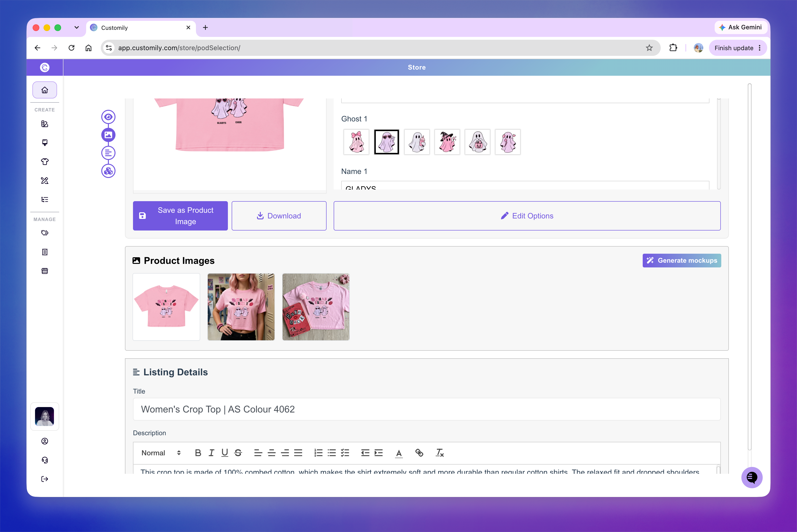The image size is (797, 532).
Task: Click the Download button
Action: (x=279, y=216)
